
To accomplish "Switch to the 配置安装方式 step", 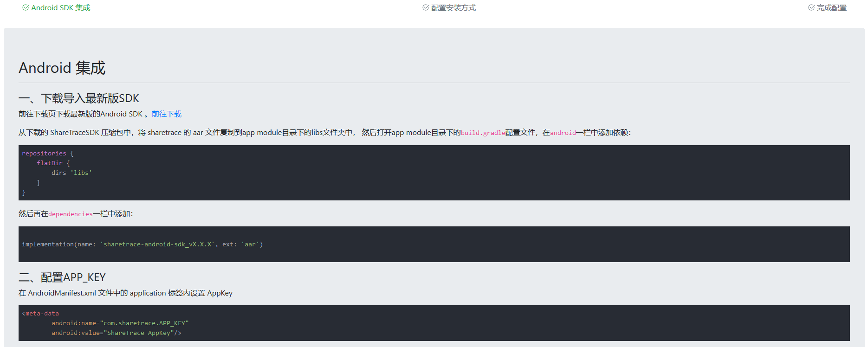I will [x=453, y=8].
